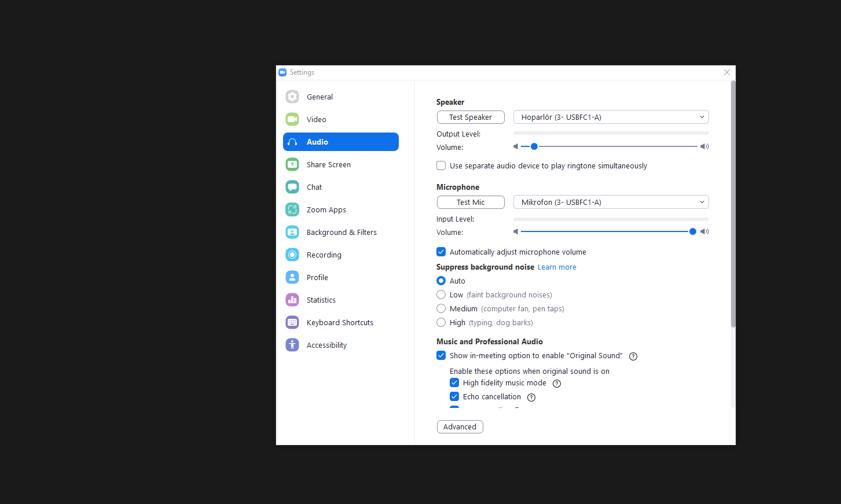This screenshot has width=841, height=504.
Task: Open Learn more link for noise suppression
Action: (557, 267)
